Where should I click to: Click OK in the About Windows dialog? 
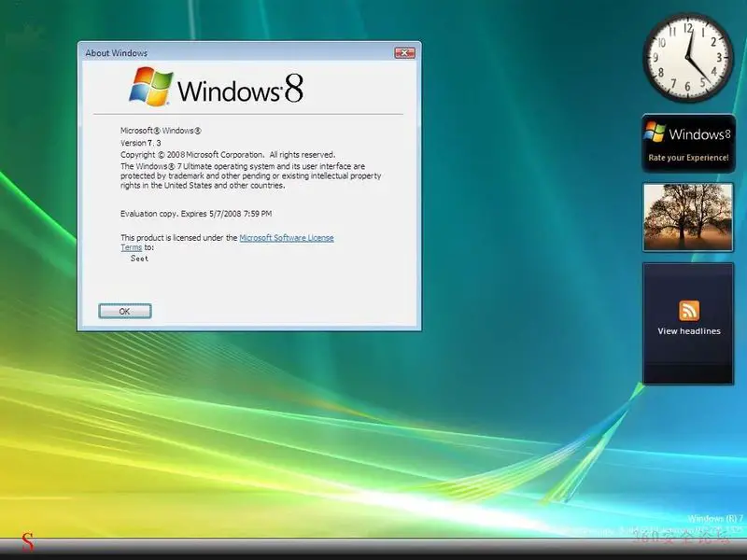(x=125, y=311)
